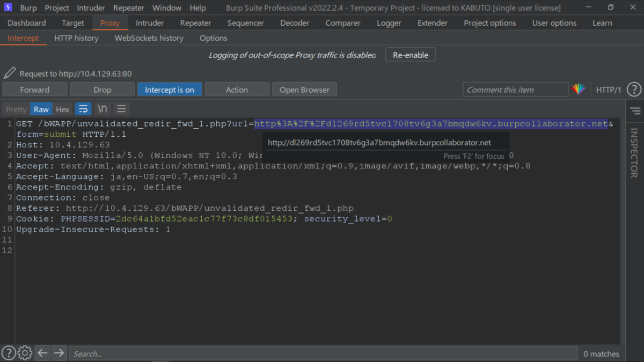Go to the next search match arrow

59,353
